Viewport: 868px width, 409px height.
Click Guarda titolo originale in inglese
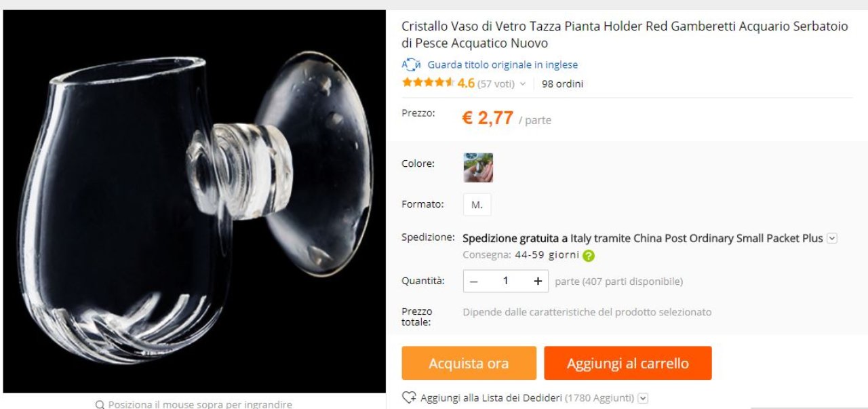pyautogui.click(x=502, y=65)
